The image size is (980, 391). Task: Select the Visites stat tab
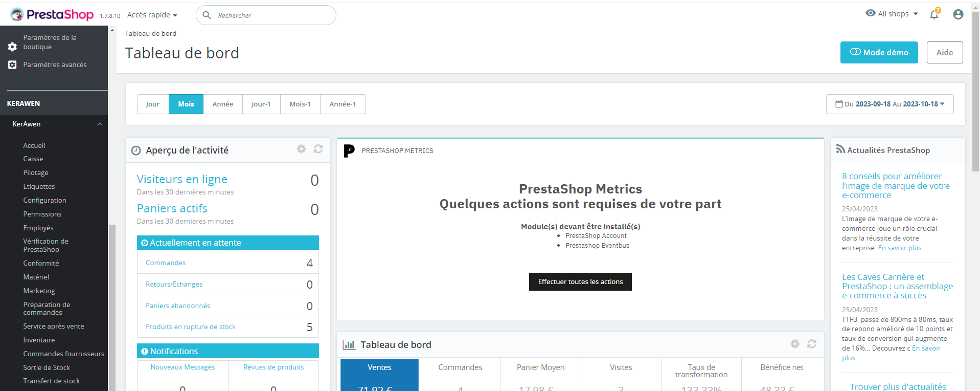(x=621, y=375)
